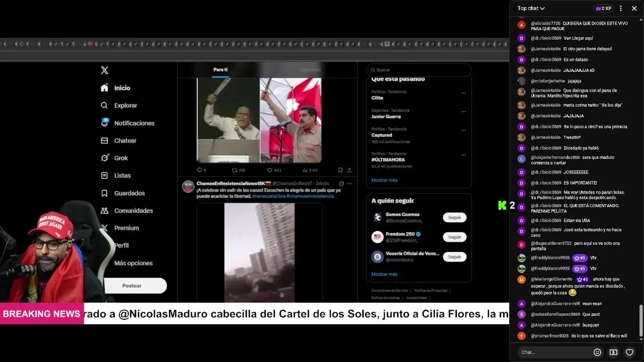Screen dimensions: 644x362
Task: Open more options for Cilita trend
Action: click(x=463, y=93)
